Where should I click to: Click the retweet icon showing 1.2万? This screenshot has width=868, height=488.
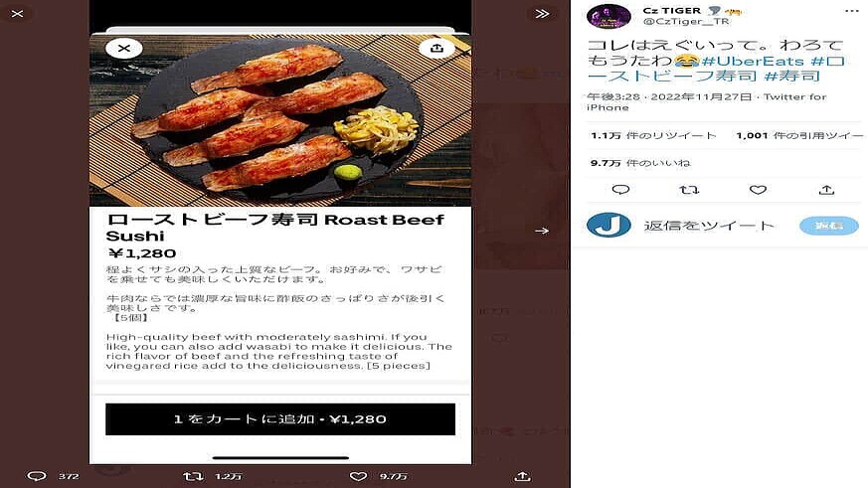coord(193,476)
